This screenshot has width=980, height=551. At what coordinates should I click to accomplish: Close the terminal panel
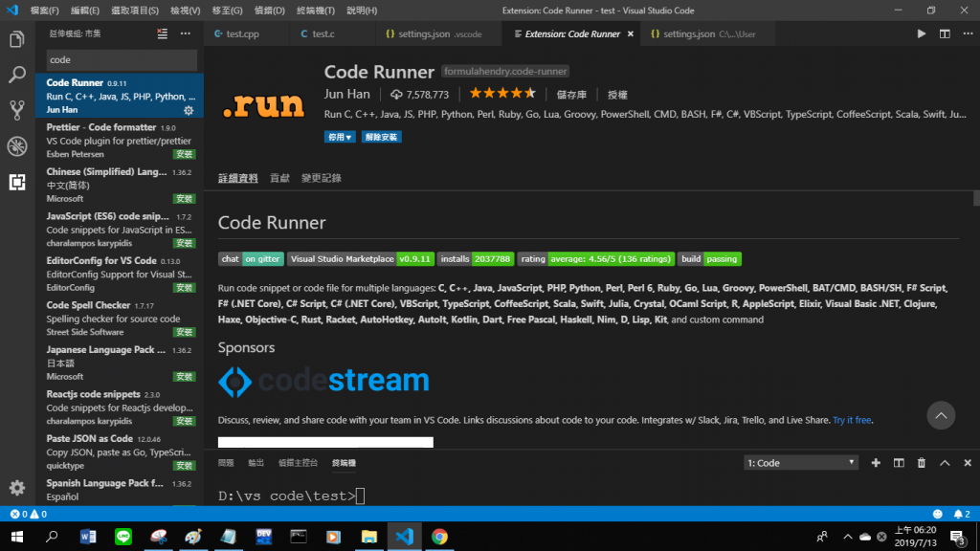pyautogui.click(x=968, y=463)
